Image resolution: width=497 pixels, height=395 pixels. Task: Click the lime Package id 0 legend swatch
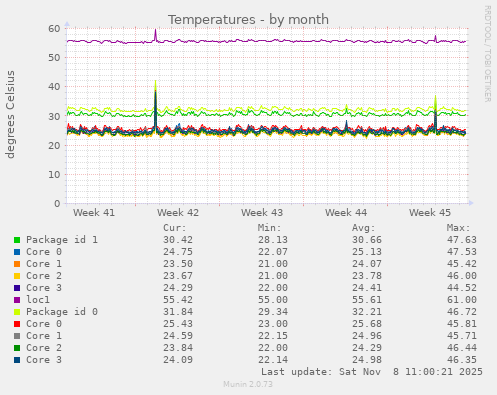coord(17,312)
